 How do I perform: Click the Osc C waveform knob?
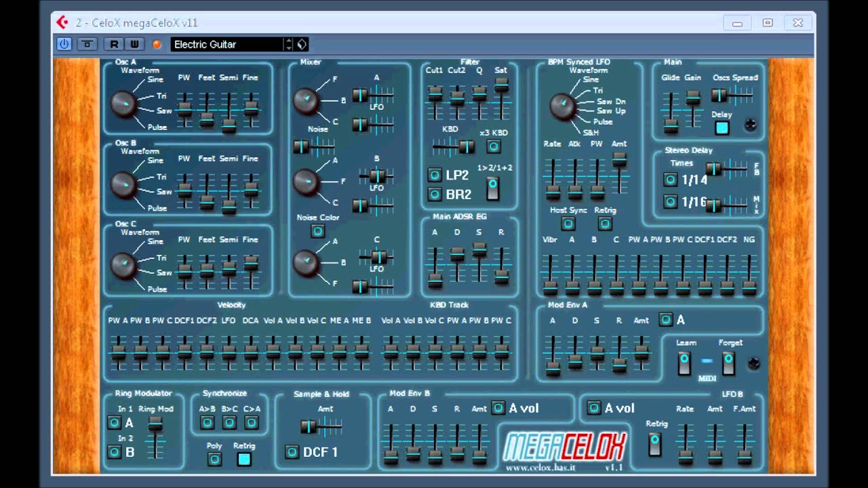pos(124,265)
